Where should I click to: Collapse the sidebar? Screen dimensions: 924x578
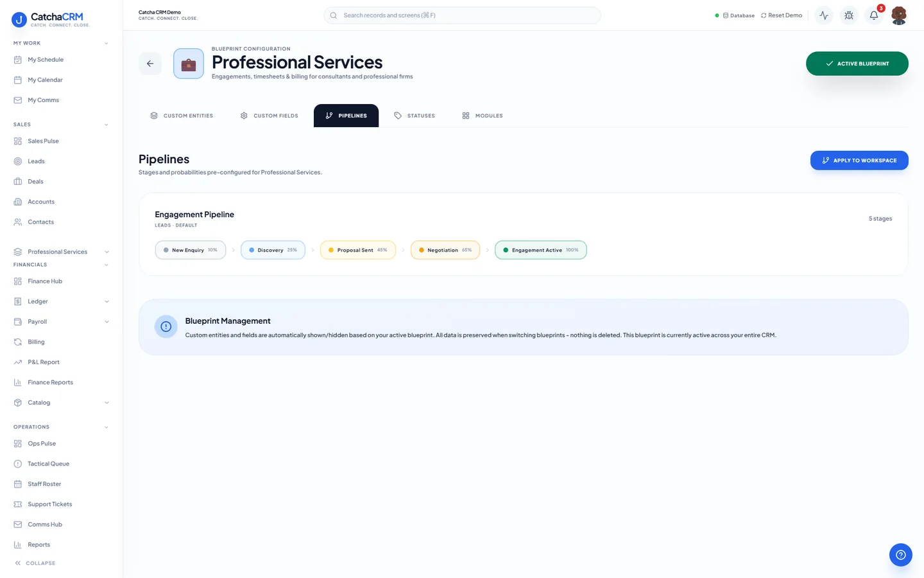(35, 563)
